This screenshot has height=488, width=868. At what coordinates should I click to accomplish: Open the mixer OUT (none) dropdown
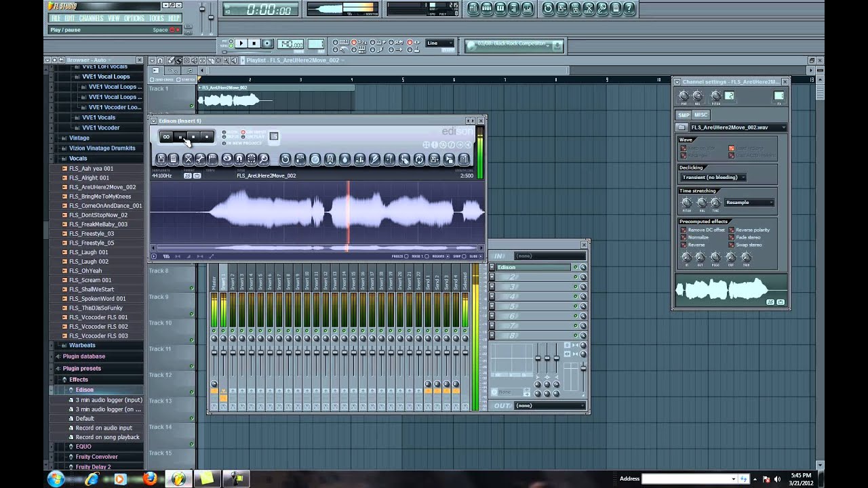(x=550, y=406)
